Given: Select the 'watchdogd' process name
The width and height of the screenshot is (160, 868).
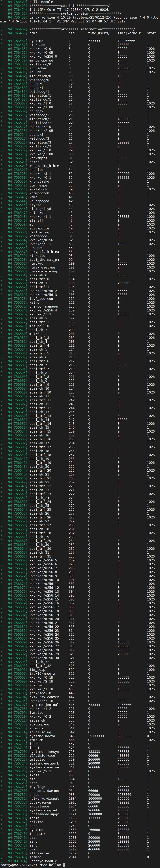Looking at the screenshot, I should pos(38,236).
